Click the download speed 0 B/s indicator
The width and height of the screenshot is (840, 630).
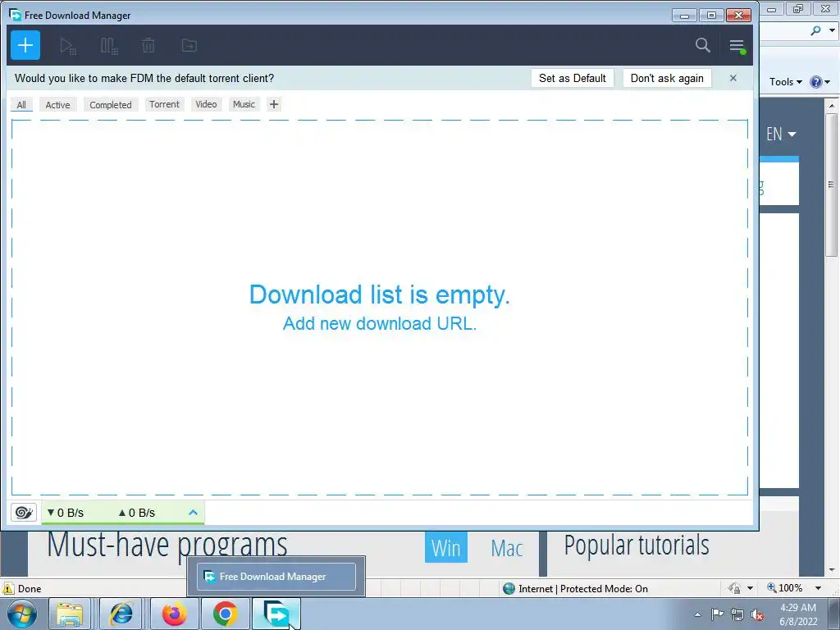(x=66, y=513)
